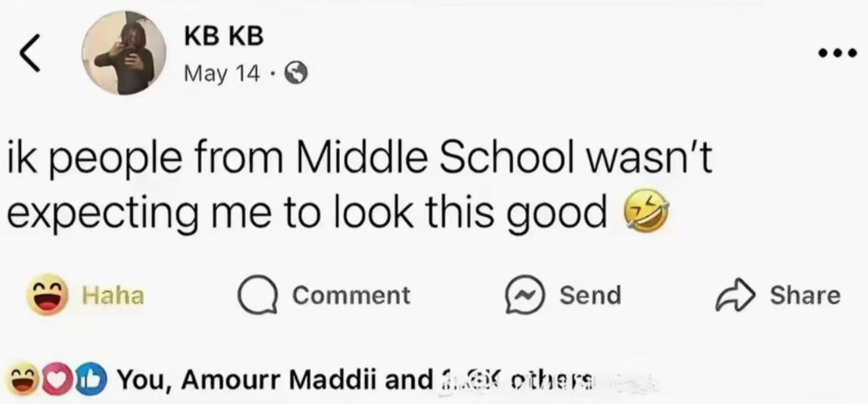
Task: Go back using the left chevron arrow
Action: tap(29, 53)
